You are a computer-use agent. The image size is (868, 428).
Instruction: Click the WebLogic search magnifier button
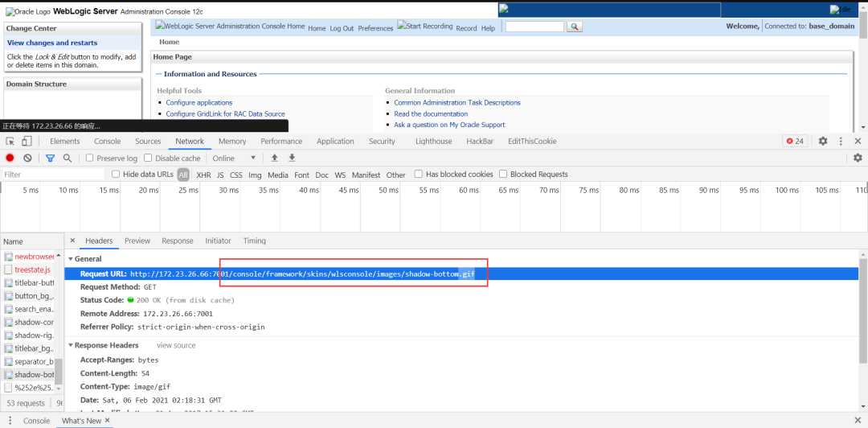575,27
